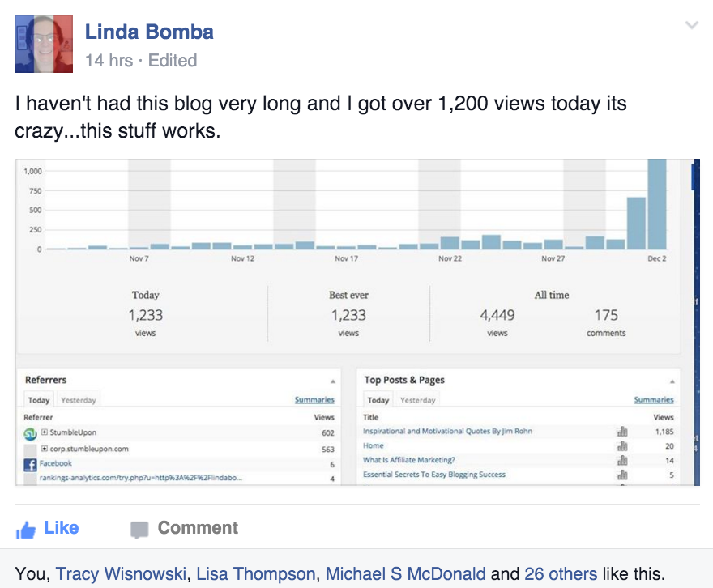Expand the corp.stumbleupon.com referrer entry
The height and width of the screenshot is (588, 713).
44,449
